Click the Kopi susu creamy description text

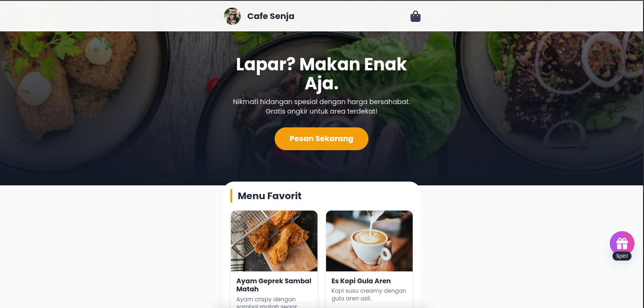[x=369, y=294]
